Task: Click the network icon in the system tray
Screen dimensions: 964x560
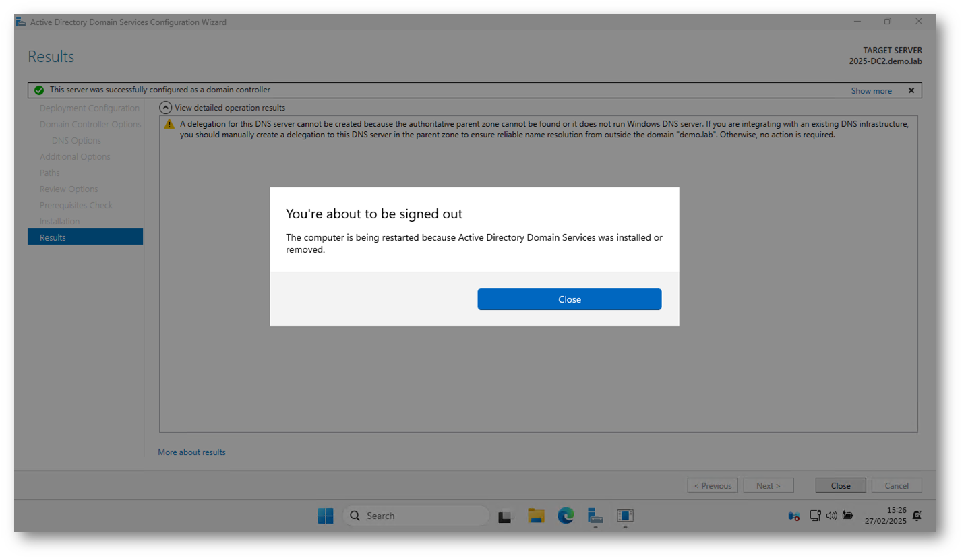Action: pyautogui.click(x=815, y=516)
